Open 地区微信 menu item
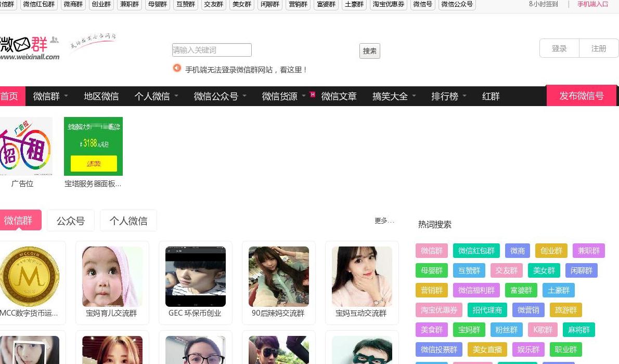The image size is (619, 364). [x=101, y=96]
